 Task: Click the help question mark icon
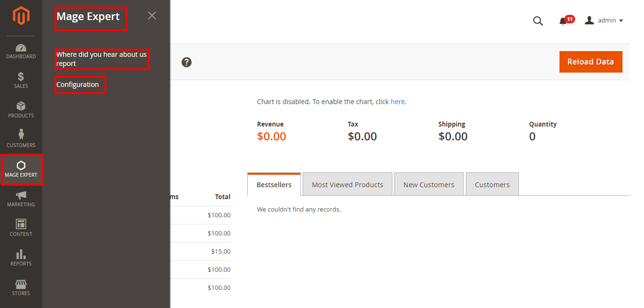coord(186,62)
